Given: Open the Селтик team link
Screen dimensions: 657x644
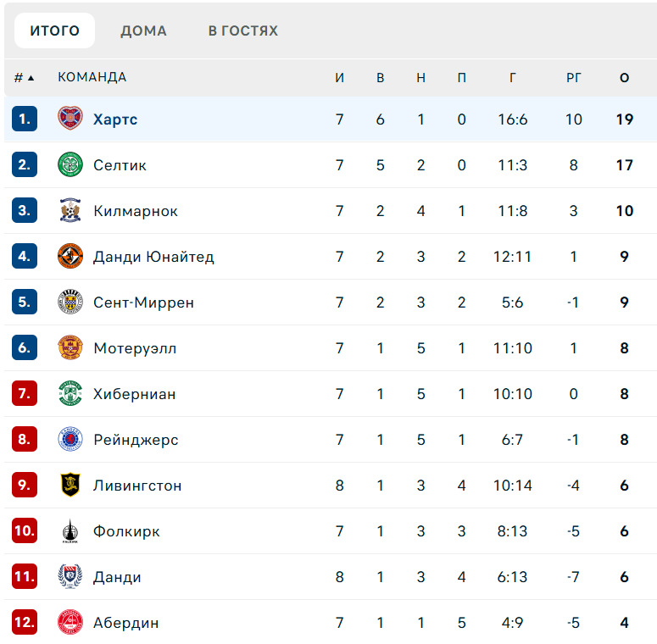Looking at the screenshot, I should (120, 165).
